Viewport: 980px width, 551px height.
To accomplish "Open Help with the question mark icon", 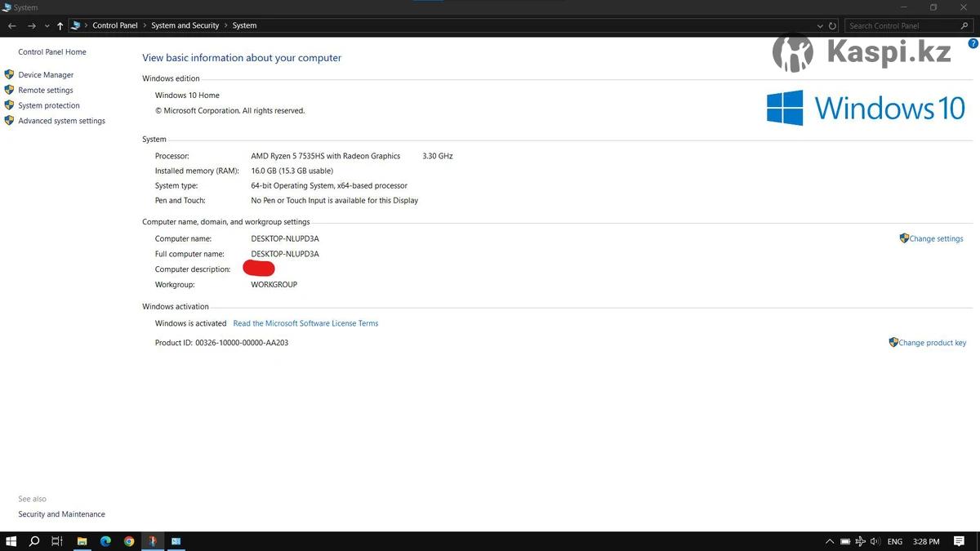I will [x=973, y=43].
